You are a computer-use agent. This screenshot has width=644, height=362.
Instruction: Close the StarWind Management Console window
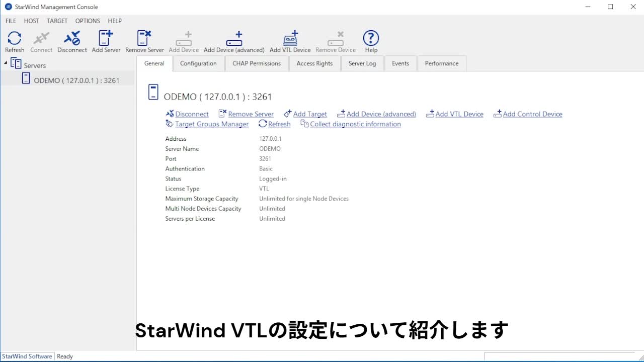[x=633, y=7]
